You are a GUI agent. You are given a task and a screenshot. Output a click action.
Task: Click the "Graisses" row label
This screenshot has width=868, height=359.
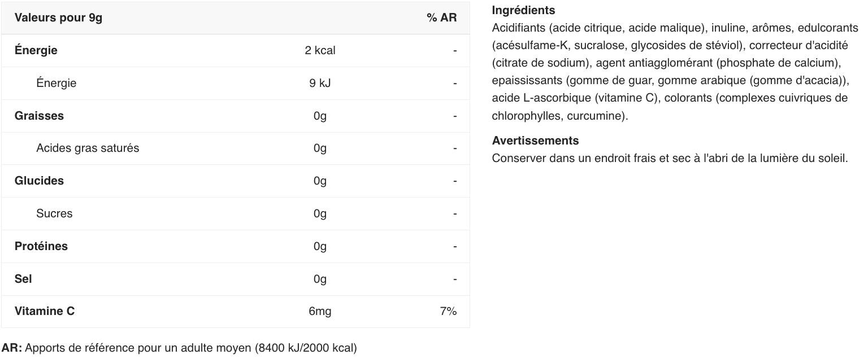tap(39, 116)
